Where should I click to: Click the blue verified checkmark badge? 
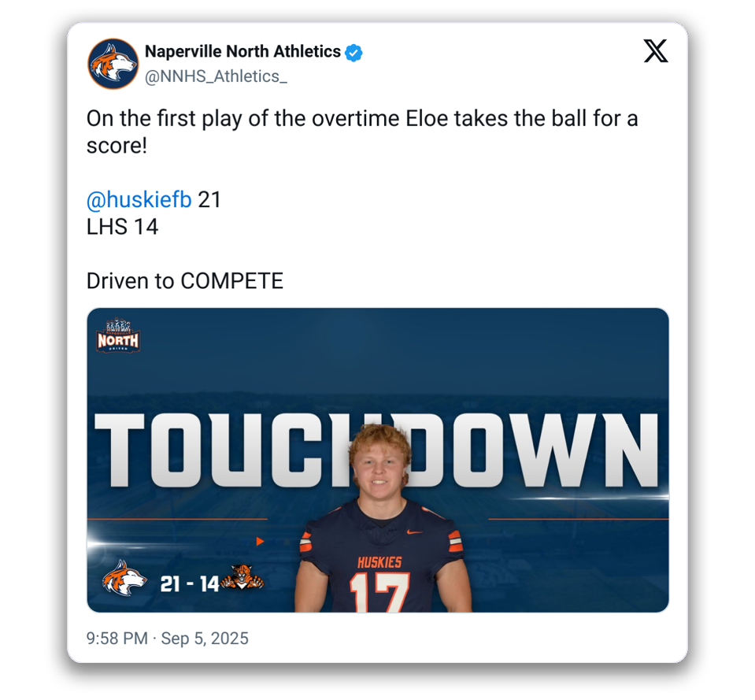(354, 53)
